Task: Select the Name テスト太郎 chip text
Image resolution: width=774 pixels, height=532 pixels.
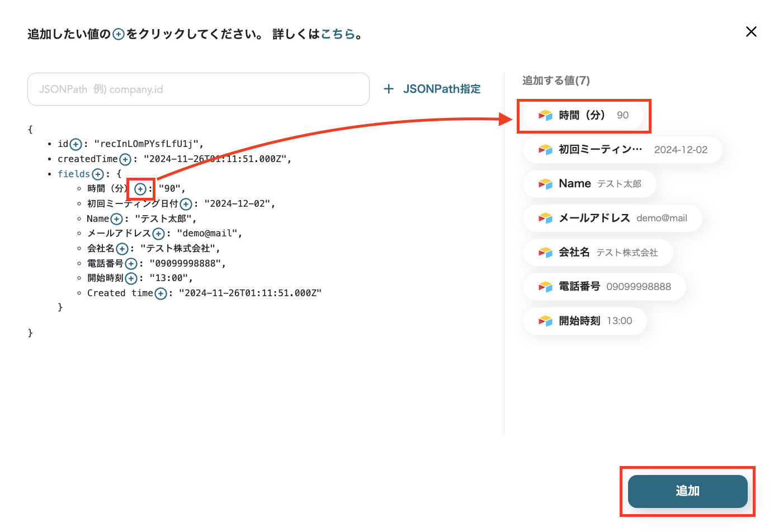Action: pyautogui.click(x=600, y=184)
